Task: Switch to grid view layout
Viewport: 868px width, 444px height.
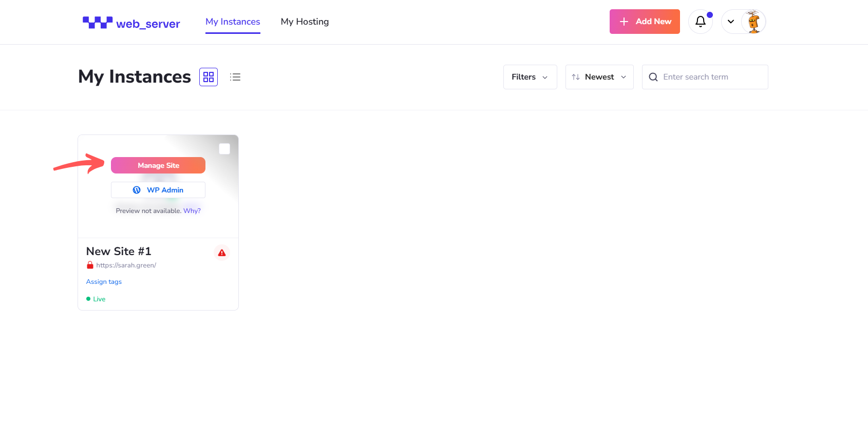Action: coord(209,77)
